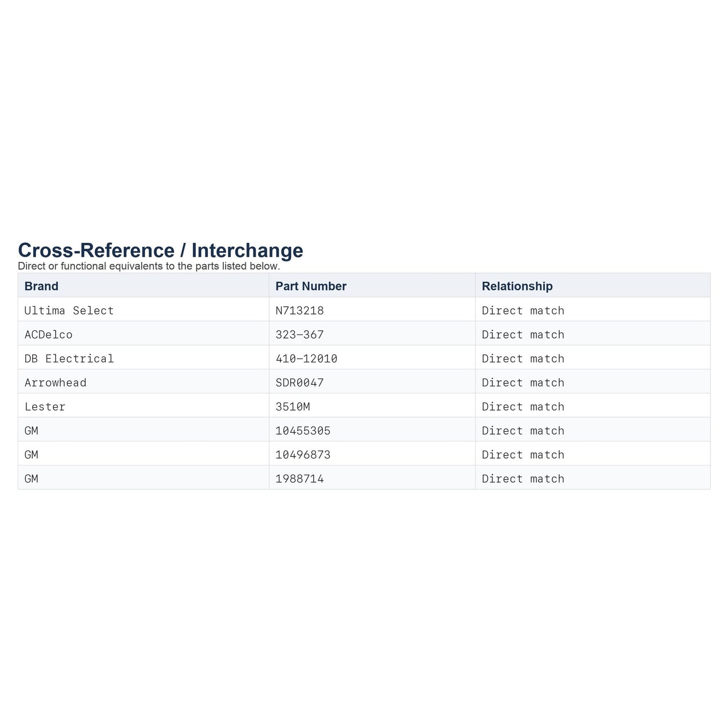Click the direct or functional equivalents description text
The width and height of the screenshot is (728, 728).
coord(149,266)
